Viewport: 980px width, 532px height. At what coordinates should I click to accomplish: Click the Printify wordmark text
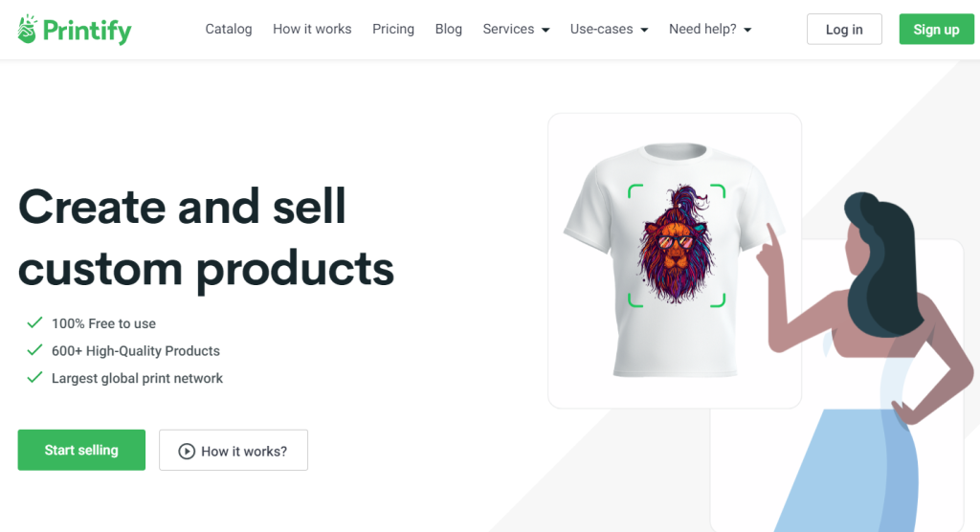tap(87, 31)
